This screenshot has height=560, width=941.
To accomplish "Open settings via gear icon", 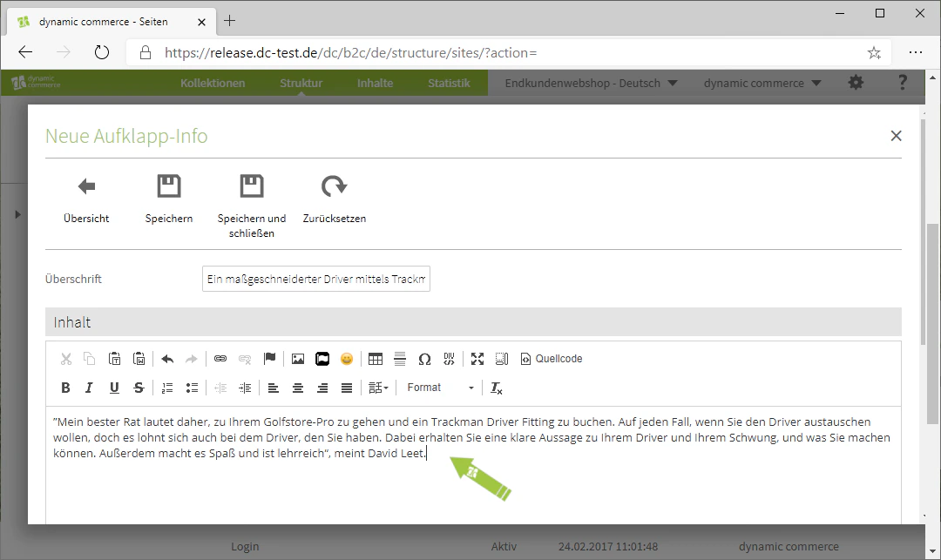I will point(856,82).
